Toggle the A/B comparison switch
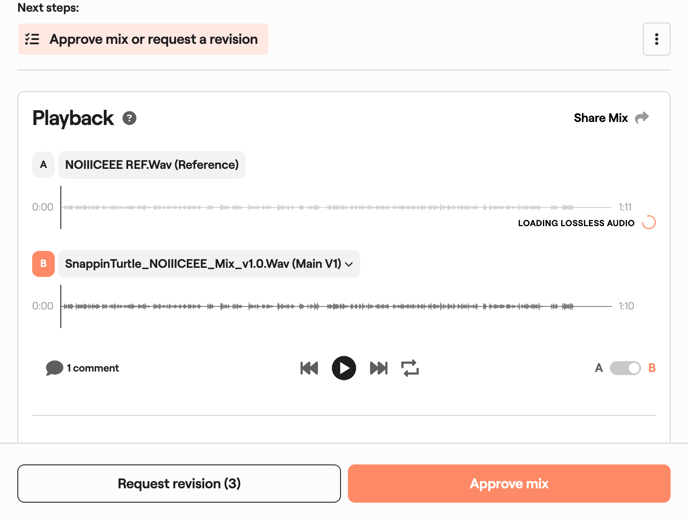 625,368
